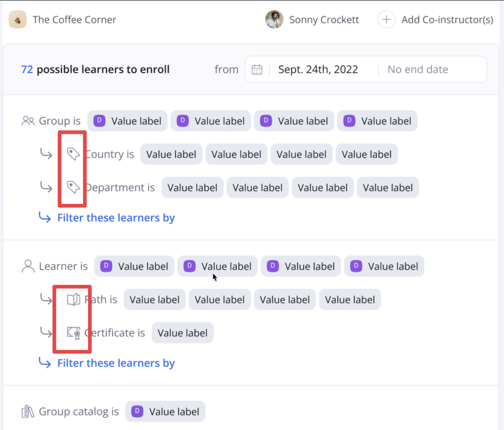Click Filter these learners by under Learner
This screenshot has width=504, height=430.
116,363
